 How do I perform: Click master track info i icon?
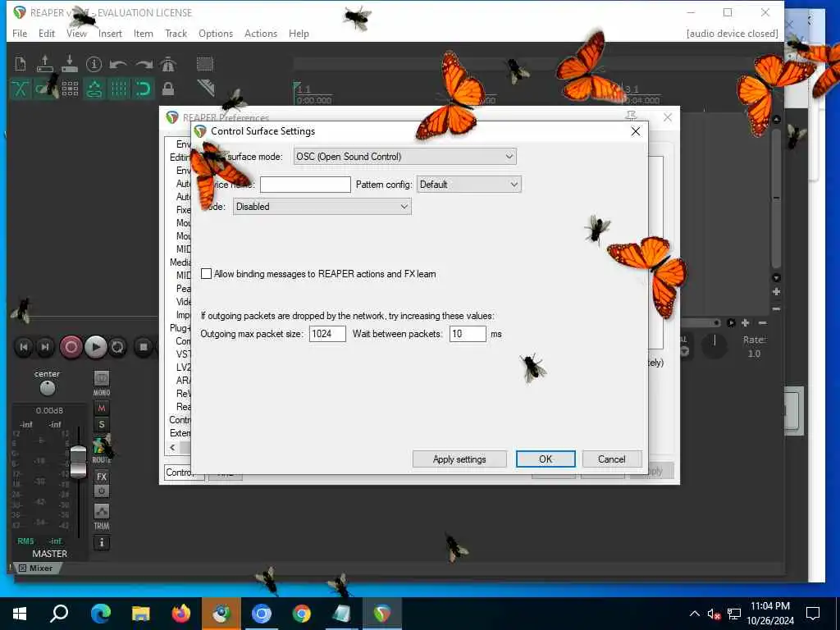click(x=101, y=543)
